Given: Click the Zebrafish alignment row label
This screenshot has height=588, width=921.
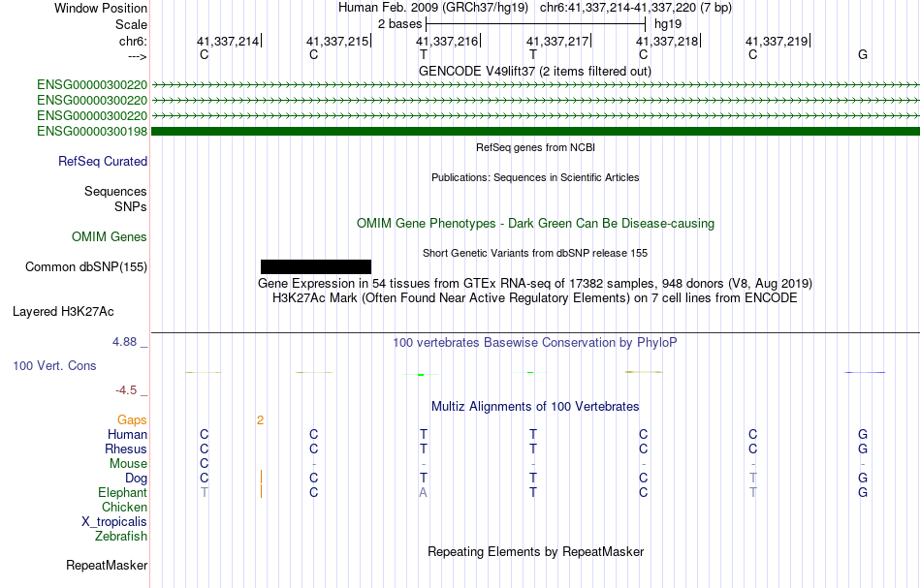Looking at the screenshot, I should [121, 536].
